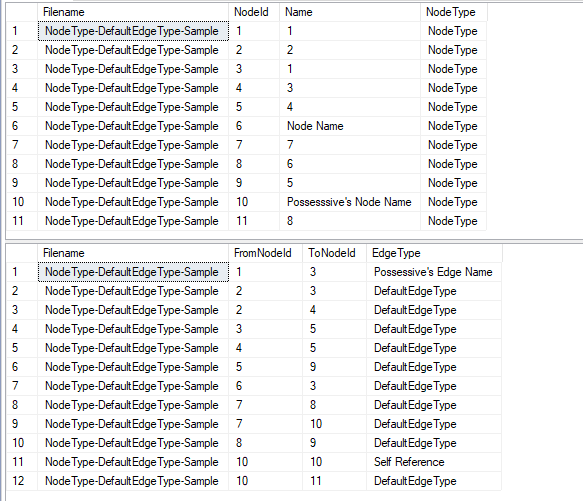Select row header 5 in the nodes grid
This screenshot has width=583, height=501.
tap(22, 107)
